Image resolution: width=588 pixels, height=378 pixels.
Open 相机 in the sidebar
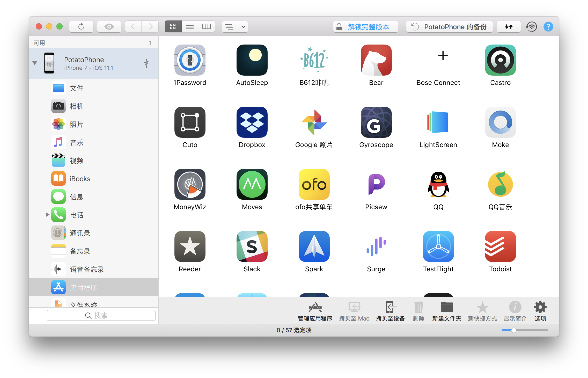pos(94,106)
